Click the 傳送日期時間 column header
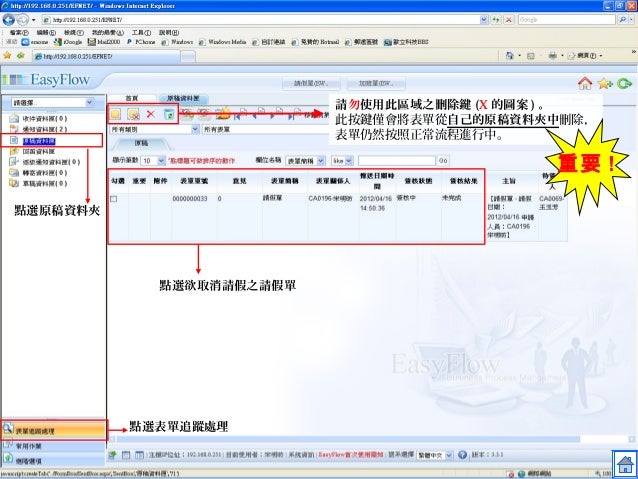Viewport: 638px width, 479px height. (x=377, y=181)
